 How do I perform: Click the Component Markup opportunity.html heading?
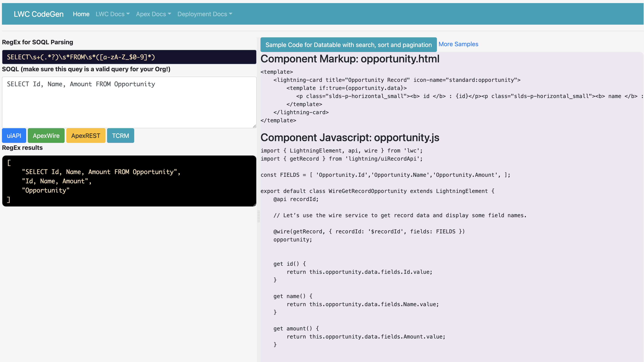(350, 59)
